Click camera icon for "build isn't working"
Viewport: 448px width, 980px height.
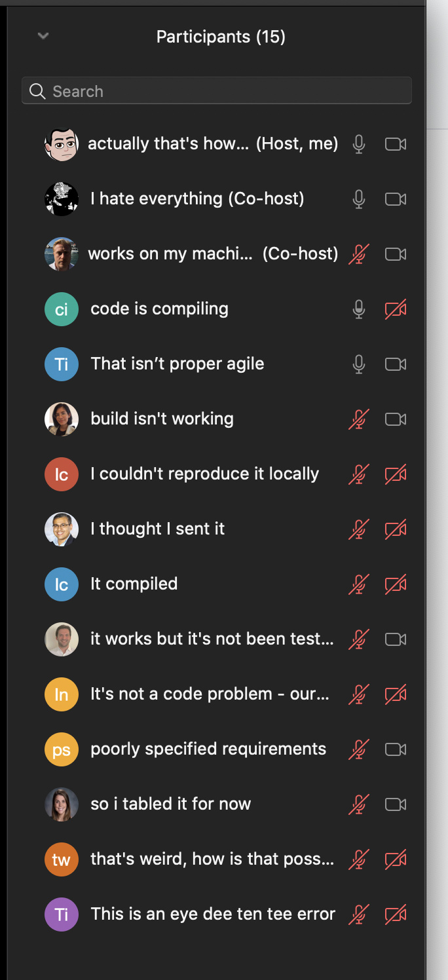[396, 419]
